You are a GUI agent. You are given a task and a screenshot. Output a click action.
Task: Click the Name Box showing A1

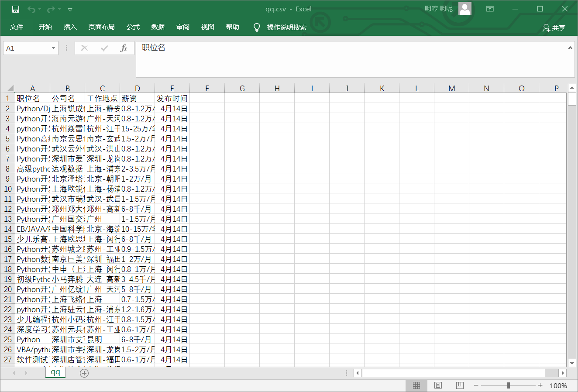pyautogui.click(x=26, y=48)
